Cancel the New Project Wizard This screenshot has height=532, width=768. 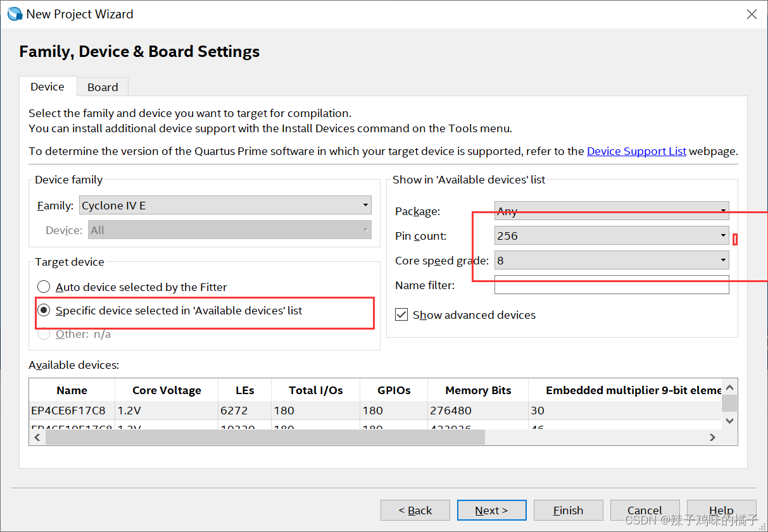pyautogui.click(x=645, y=510)
